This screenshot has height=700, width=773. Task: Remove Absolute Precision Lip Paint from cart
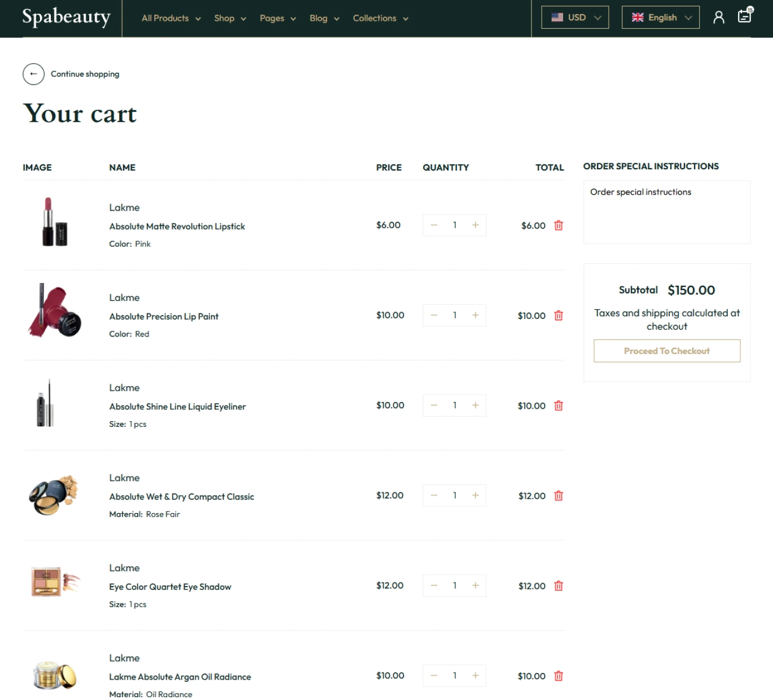(x=558, y=316)
